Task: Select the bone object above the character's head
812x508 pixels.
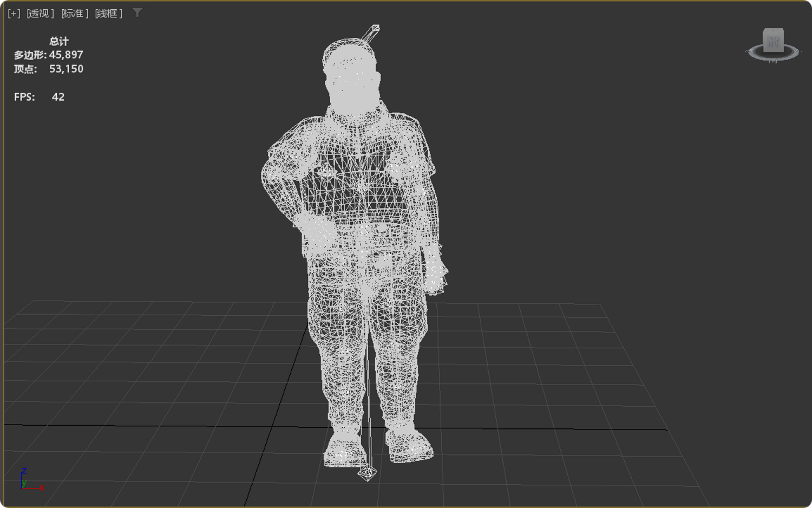Action: (370, 33)
